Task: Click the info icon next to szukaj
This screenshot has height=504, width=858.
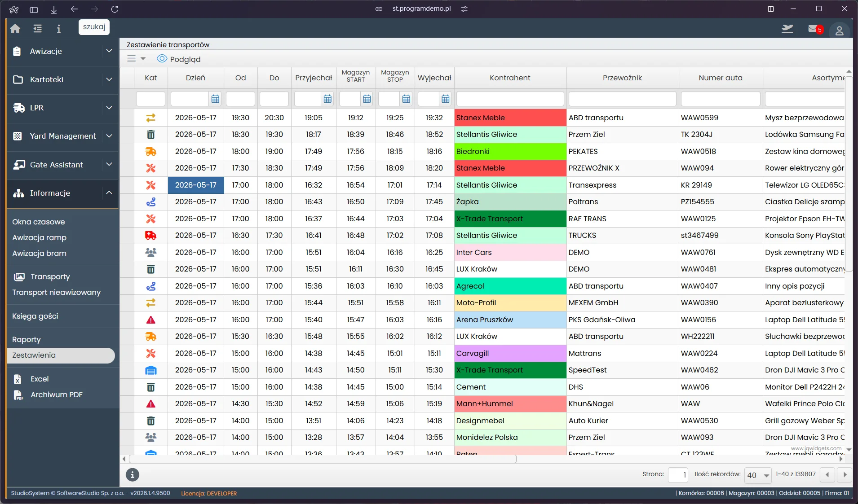Action: tap(58, 29)
